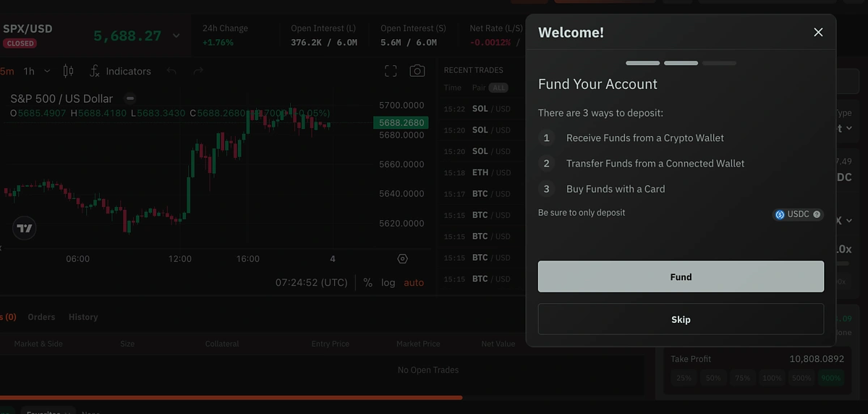Click the chart redo arrow
Viewport: 868px width, 414px height.
tap(197, 71)
